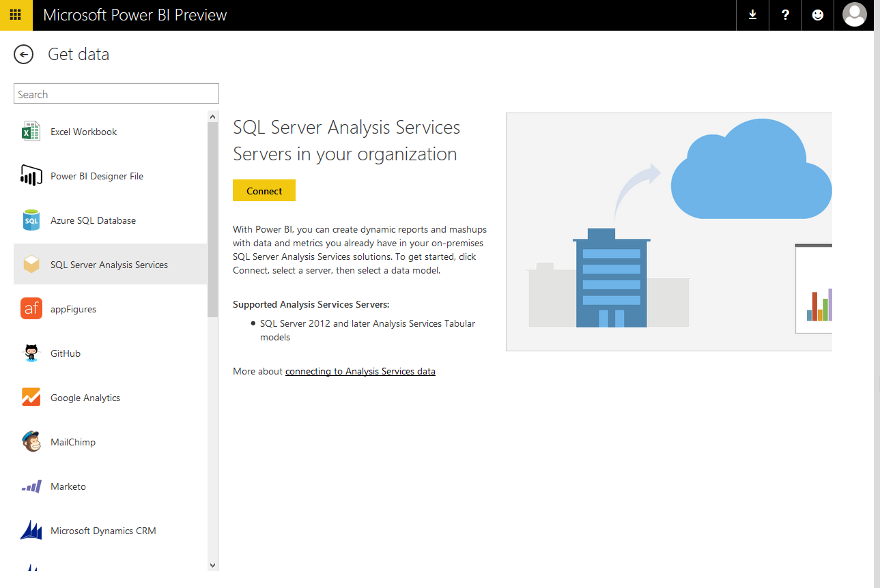The height and width of the screenshot is (588, 880).
Task: Click the Google Analytics list label
Action: (x=85, y=398)
